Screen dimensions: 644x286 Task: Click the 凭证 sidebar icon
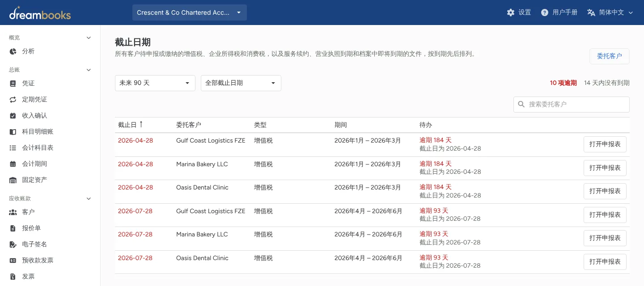13,84
